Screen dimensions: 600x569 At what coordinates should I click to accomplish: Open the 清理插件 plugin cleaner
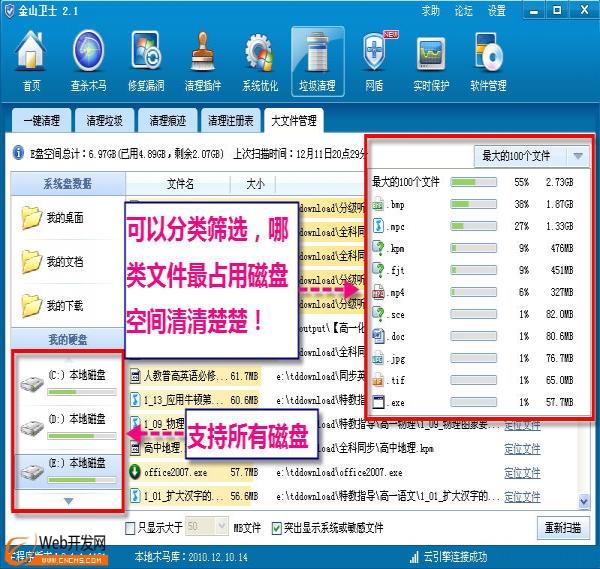(x=203, y=62)
